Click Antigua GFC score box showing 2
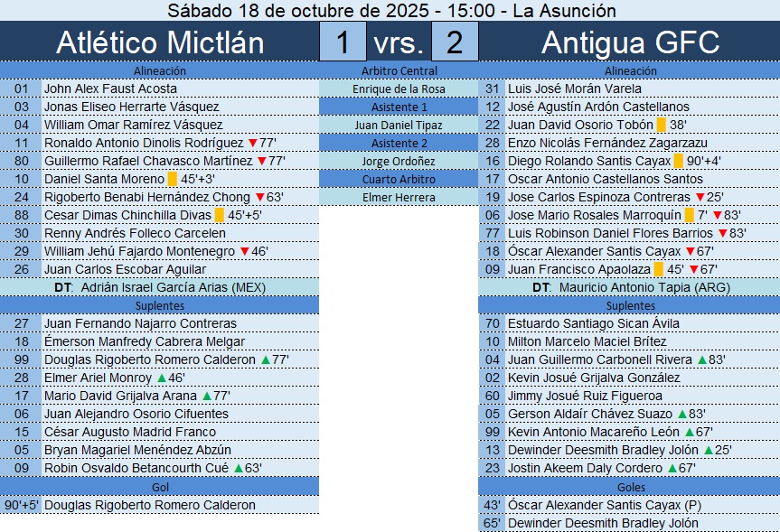Screen dimensions: 780x532 pos(455,42)
